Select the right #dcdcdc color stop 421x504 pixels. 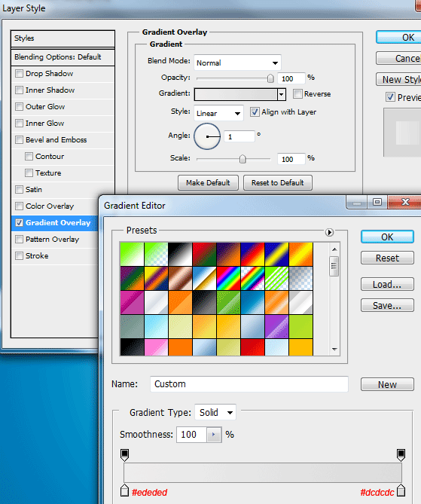pos(401,490)
